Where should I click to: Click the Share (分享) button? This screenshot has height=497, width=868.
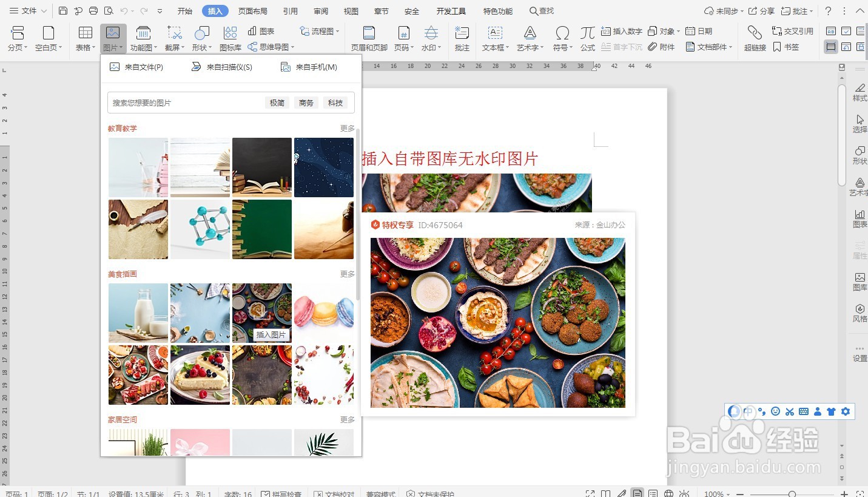(x=762, y=11)
